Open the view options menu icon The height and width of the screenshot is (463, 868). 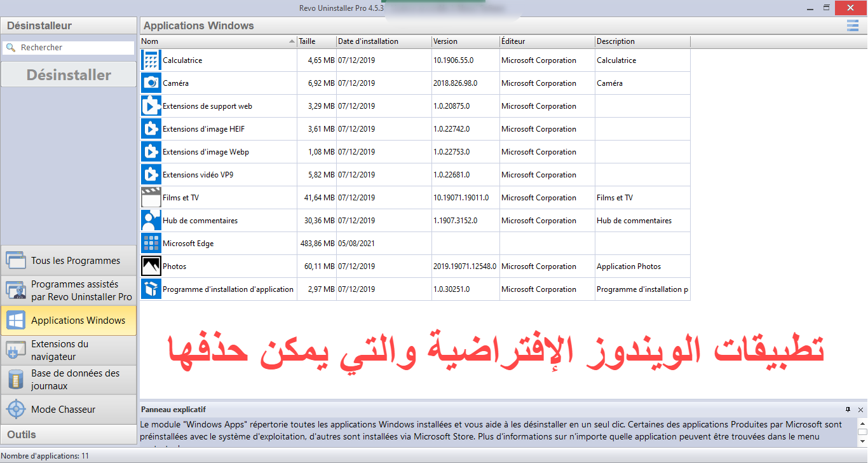point(852,25)
